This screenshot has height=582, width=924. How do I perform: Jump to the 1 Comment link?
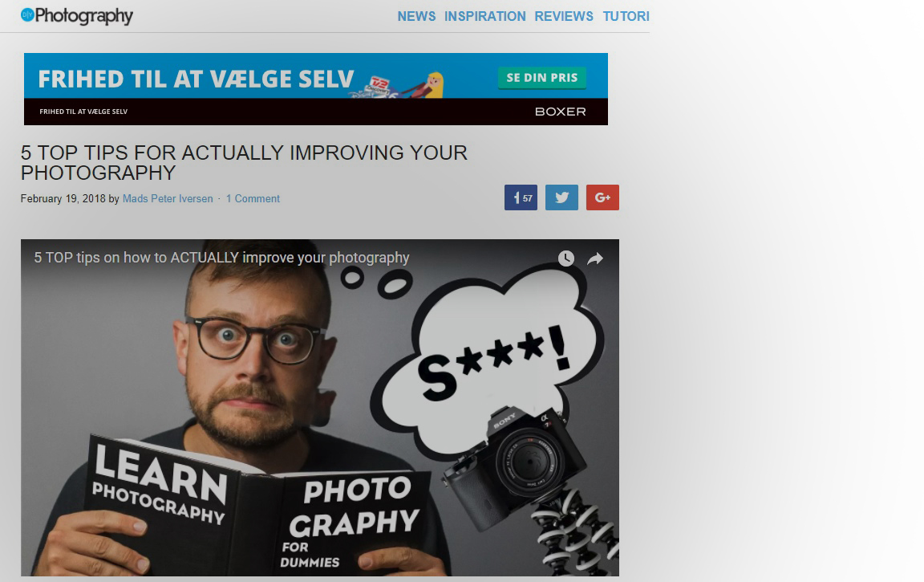[253, 199]
